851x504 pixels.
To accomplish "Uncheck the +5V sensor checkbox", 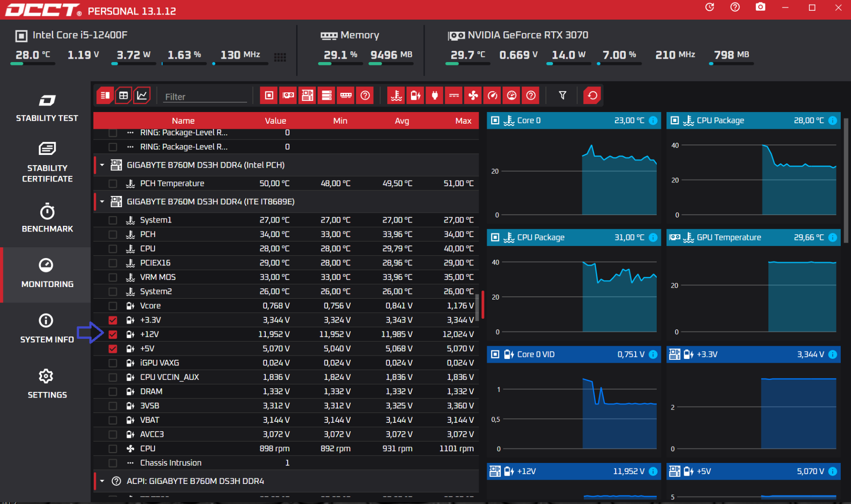I will (x=113, y=349).
